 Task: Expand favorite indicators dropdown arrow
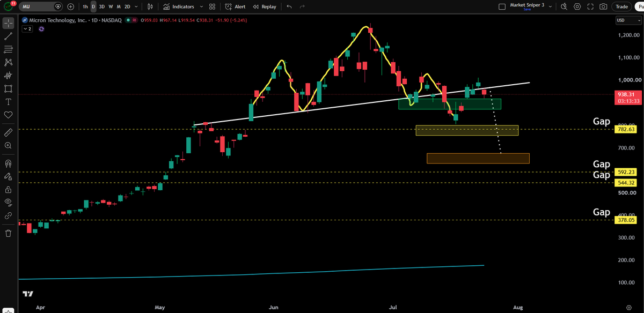[x=201, y=7]
